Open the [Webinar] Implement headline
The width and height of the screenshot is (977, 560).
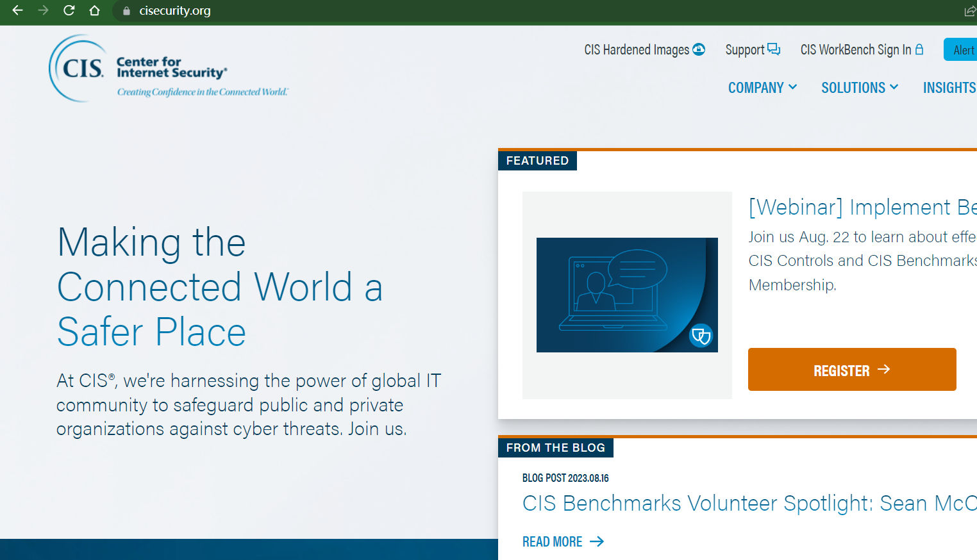pos(863,207)
